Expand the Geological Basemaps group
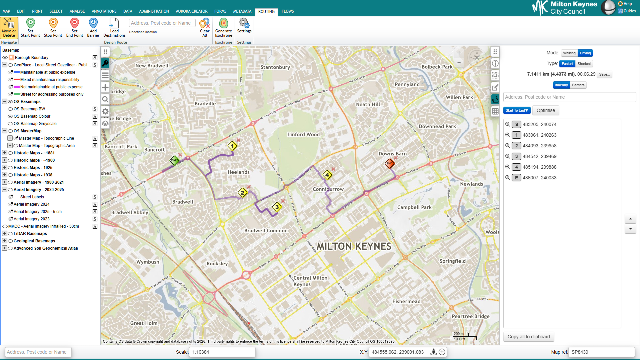Viewport: 640px width, 360px height. [4, 241]
